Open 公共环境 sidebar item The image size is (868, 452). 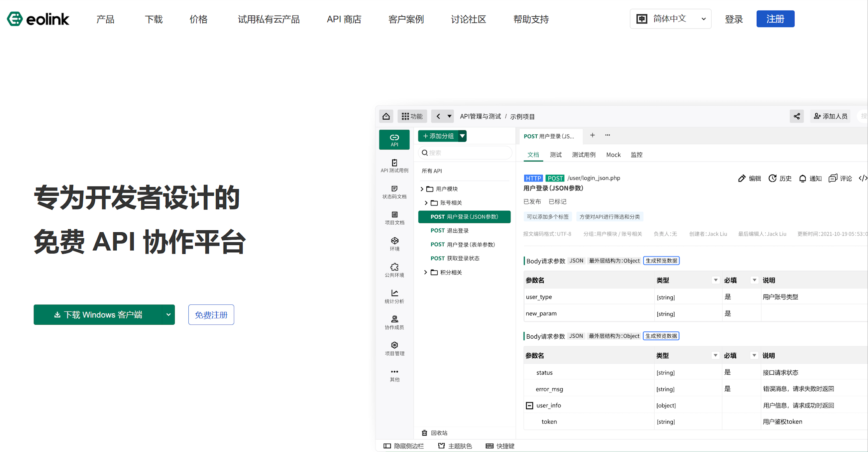tap(394, 271)
